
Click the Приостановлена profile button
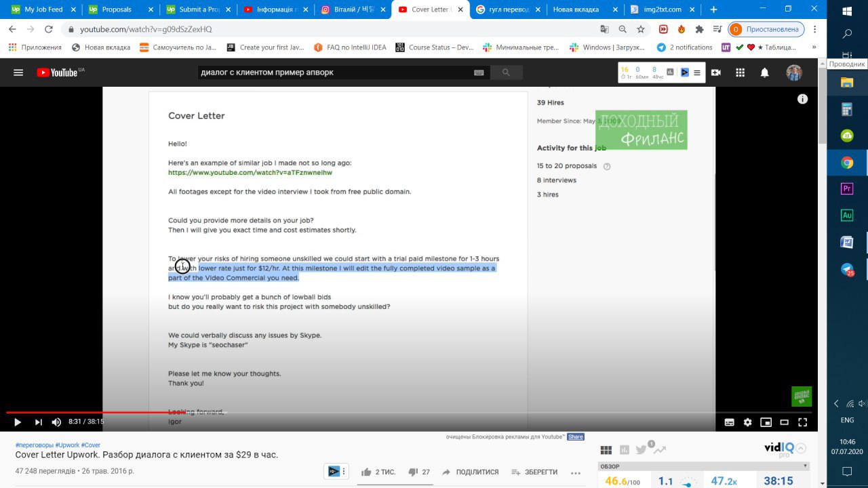tap(766, 29)
